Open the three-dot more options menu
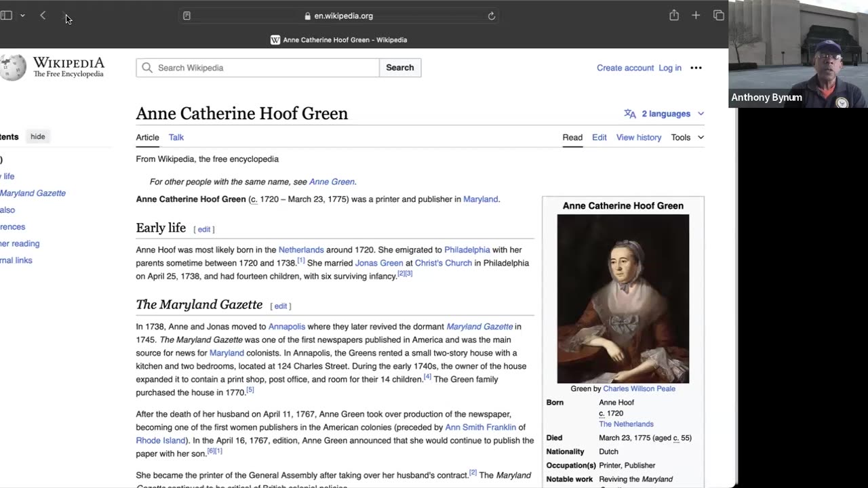Screen dimensions: 868x488 696,68
